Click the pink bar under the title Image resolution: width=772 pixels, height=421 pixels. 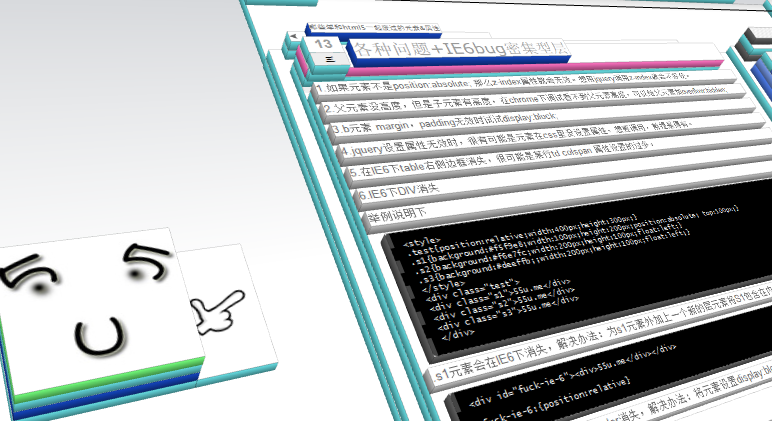[x=534, y=68]
